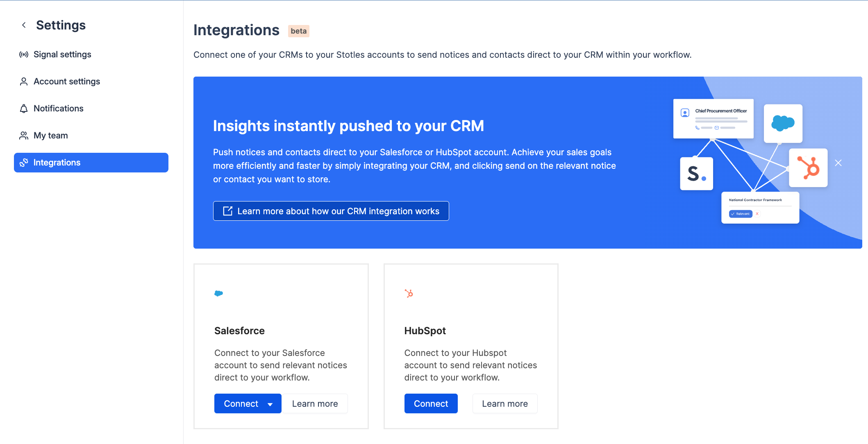This screenshot has height=444, width=868.
Task: Open Learn more about CRM integration link
Action: pos(331,211)
